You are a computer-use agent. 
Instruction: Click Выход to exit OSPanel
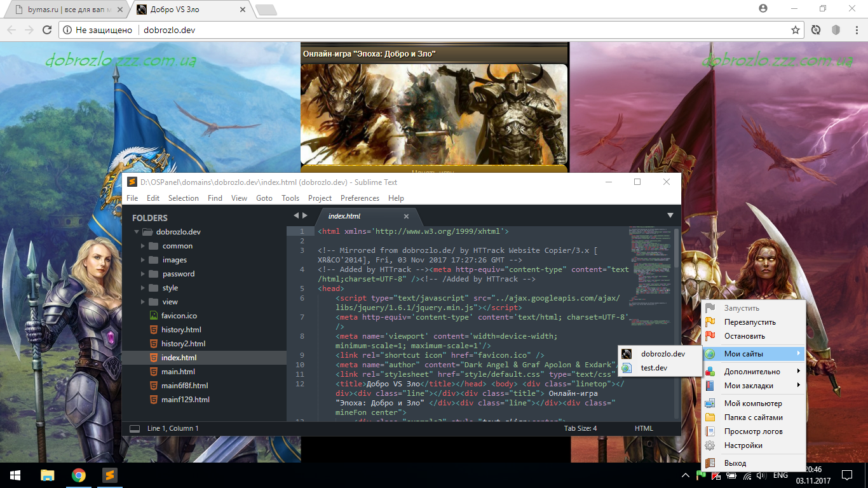coord(754,463)
